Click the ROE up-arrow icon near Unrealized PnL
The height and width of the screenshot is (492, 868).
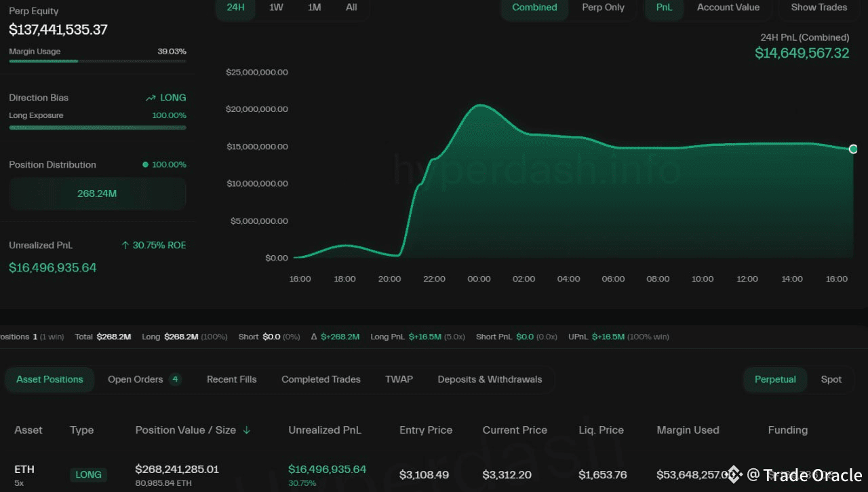[125, 246]
